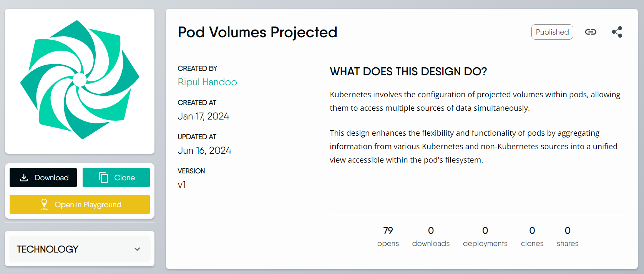Click the location pin icon in Open in Playground
This screenshot has width=644, height=274.
click(44, 204)
